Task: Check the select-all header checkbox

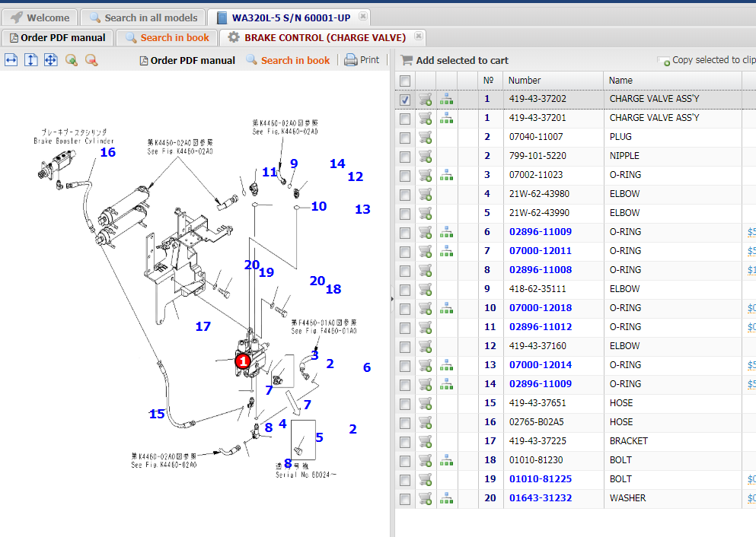Action: [405, 81]
